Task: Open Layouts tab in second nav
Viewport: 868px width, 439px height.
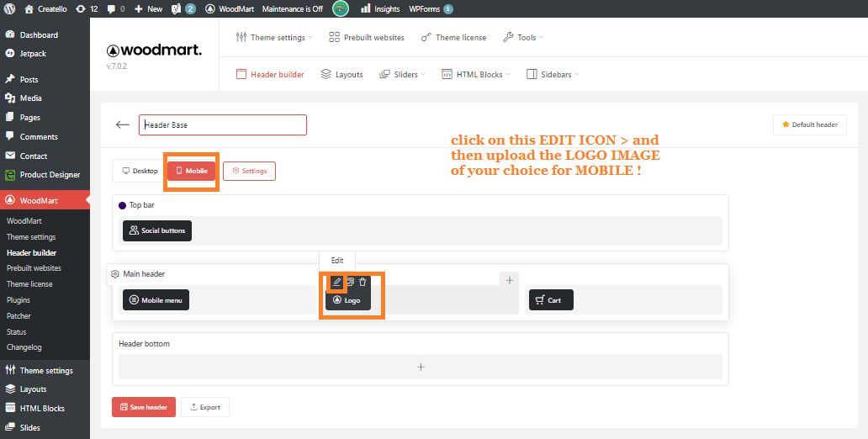Action: coord(342,74)
